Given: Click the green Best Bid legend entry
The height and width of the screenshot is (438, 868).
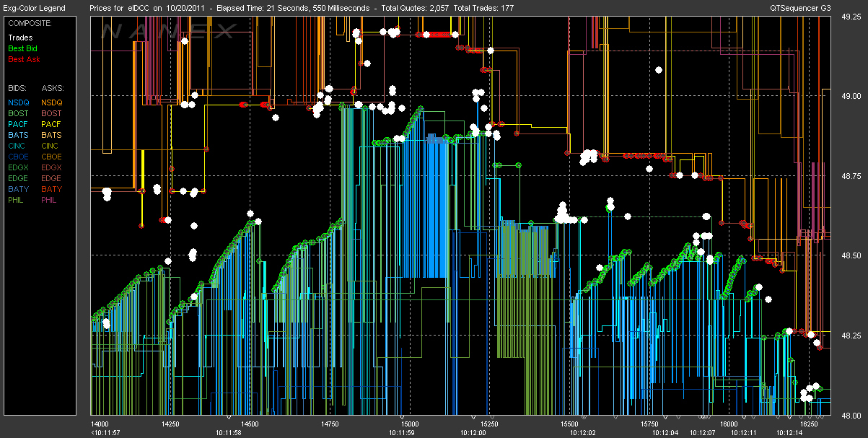Looking at the screenshot, I should point(22,48).
